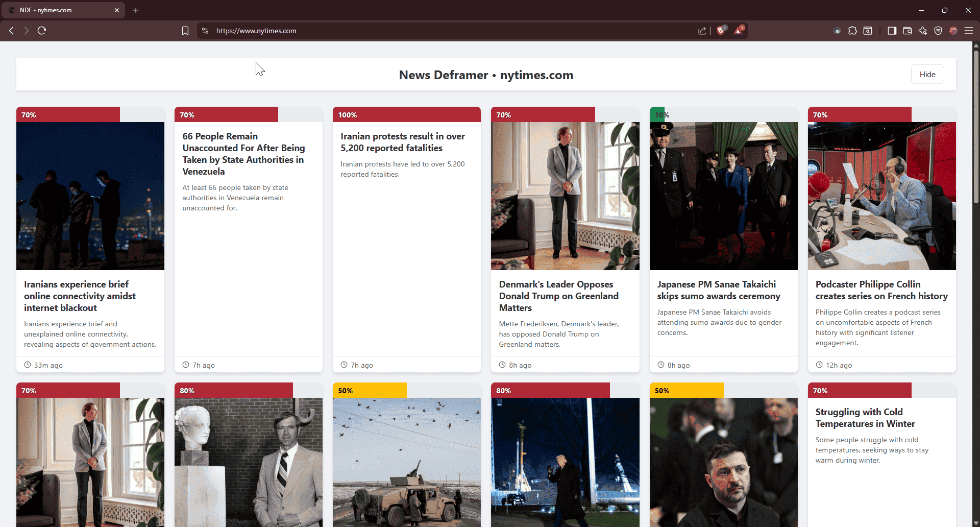Open the browser hamburger menu
The image size is (980, 527).
[x=968, y=31]
